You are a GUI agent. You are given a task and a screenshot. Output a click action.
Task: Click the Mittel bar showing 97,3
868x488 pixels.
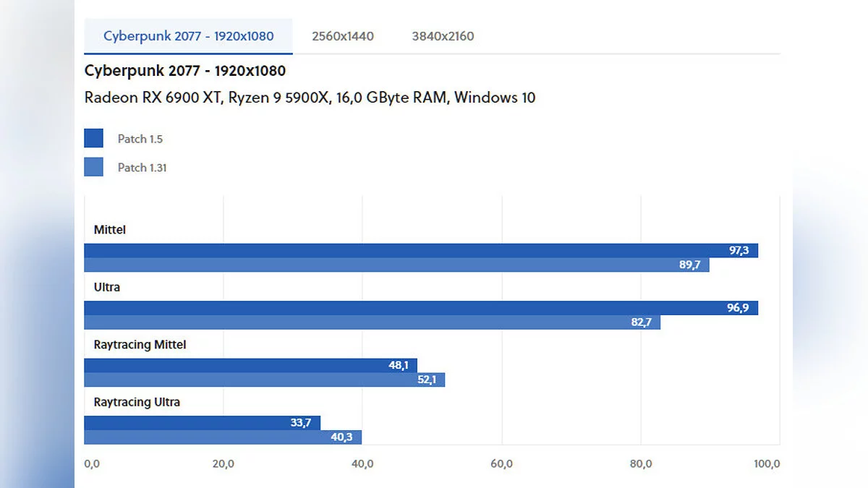tap(421, 251)
